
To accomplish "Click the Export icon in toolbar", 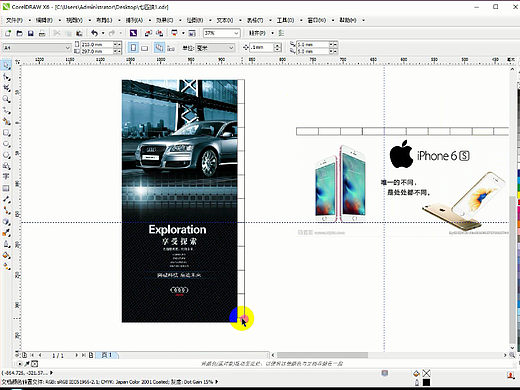I will tap(160, 33).
